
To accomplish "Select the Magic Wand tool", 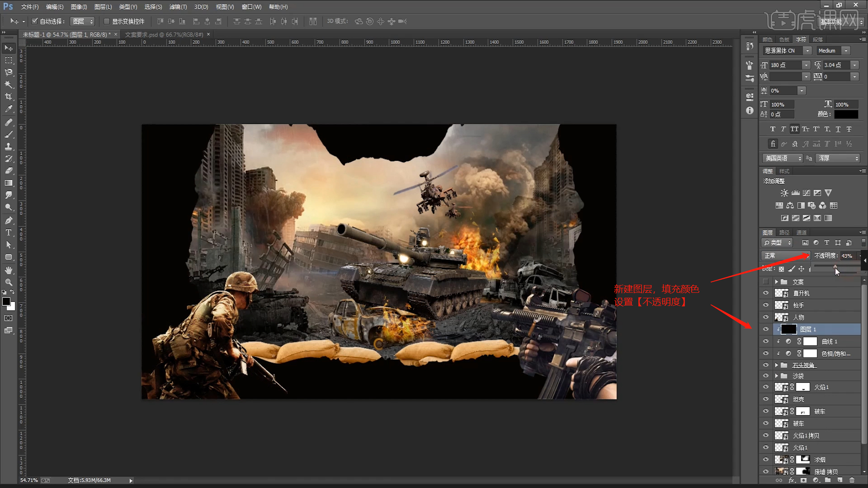I will [9, 84].
